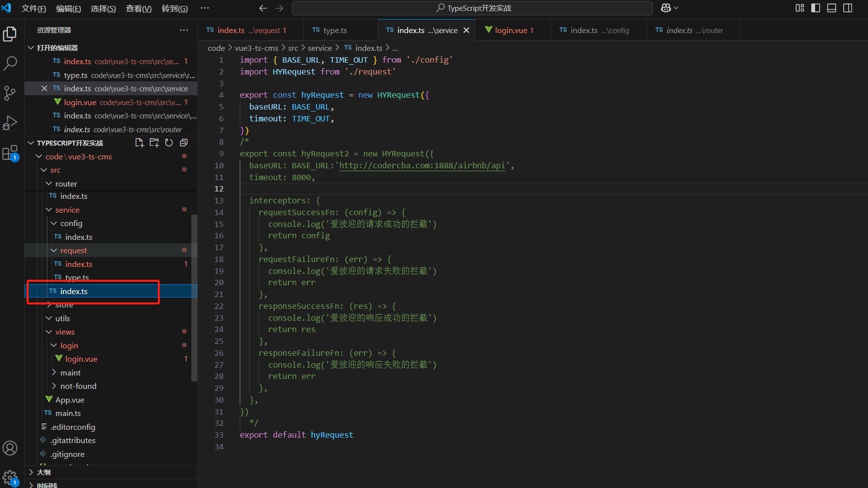Click the service breadcrumb in path bar

320,48
